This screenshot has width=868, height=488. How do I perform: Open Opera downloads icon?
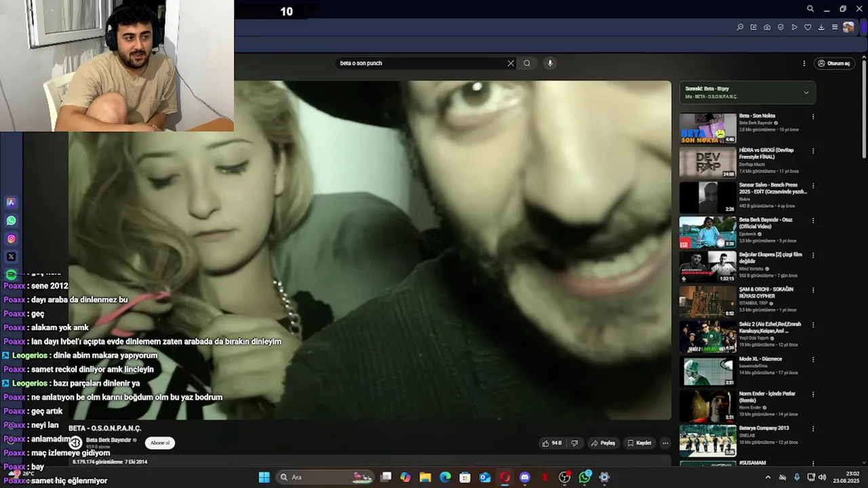coord(821,27)
